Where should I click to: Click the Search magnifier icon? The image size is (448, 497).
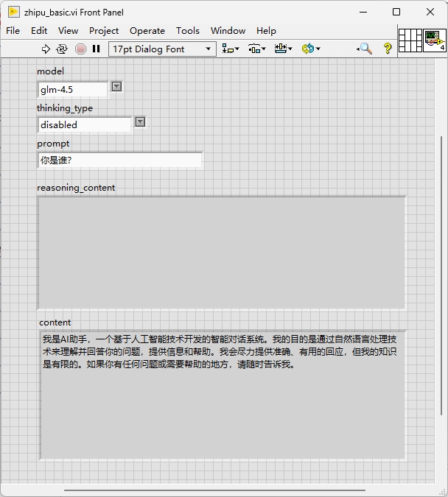pos(365,49)
